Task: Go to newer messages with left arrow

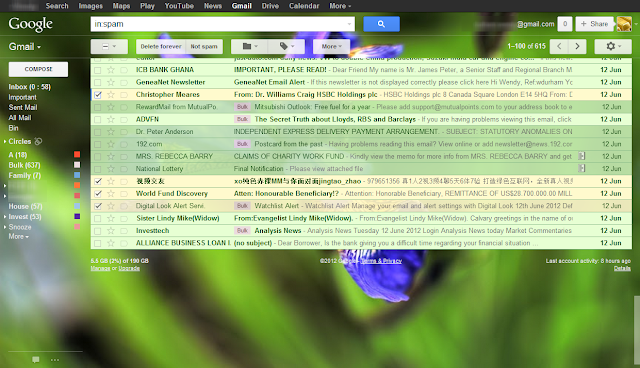Action: click(x=559, y=47)
